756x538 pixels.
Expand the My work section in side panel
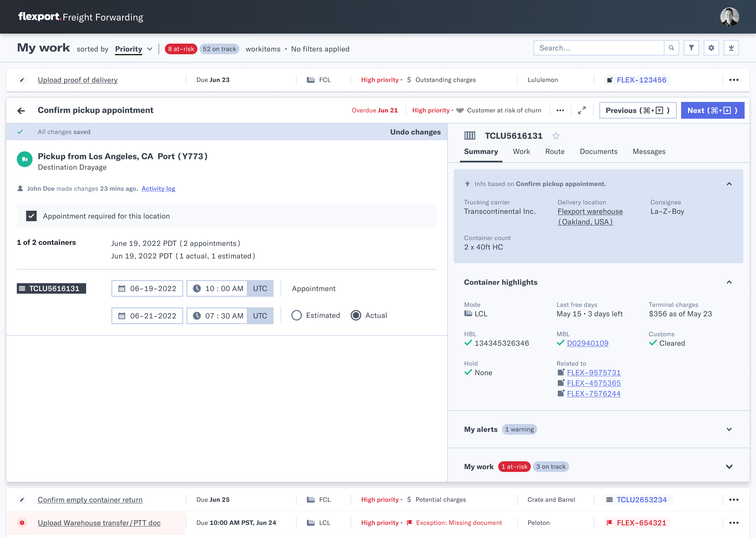click(729, 467)
